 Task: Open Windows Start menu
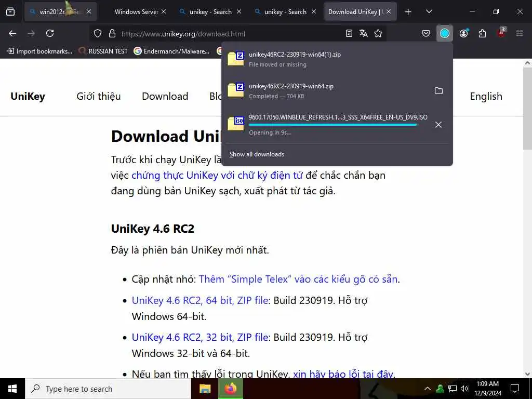click(12, 389)
